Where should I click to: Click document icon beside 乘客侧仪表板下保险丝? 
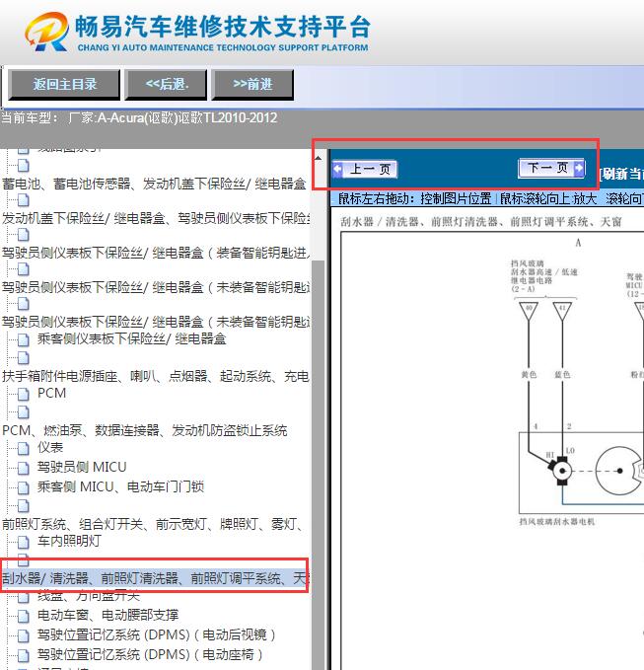coord(23,339)
